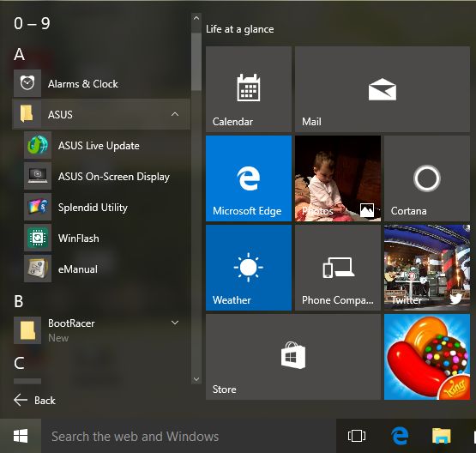Open File Explorer from the taskbar
The width and height of the screenshot is (476, 453).
click(442, 436)
